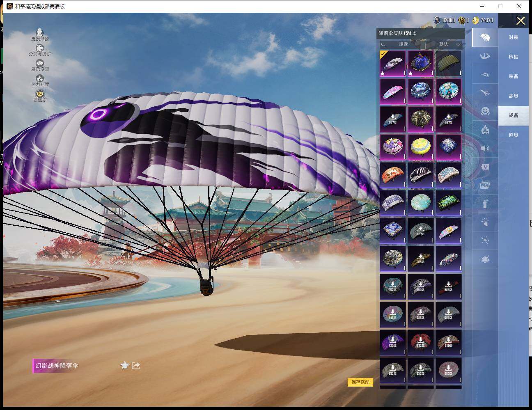Switch to the 枪械 tab
The image size is (532, 410).
pos(513,57)
